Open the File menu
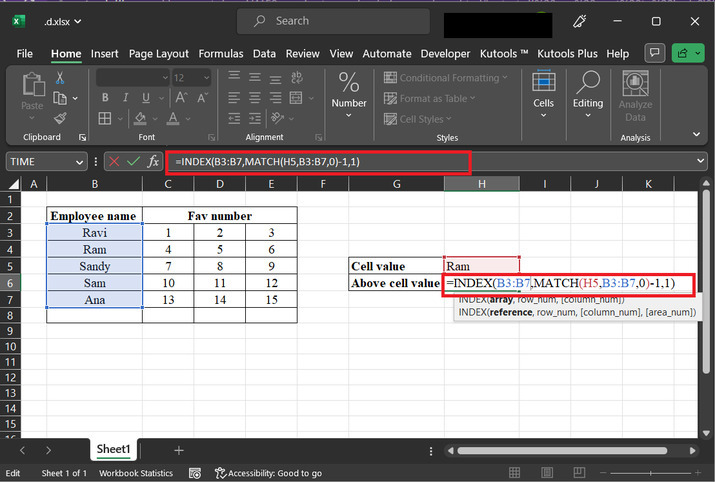Screen dimensions: 715x482 click(x=25, y=53)
